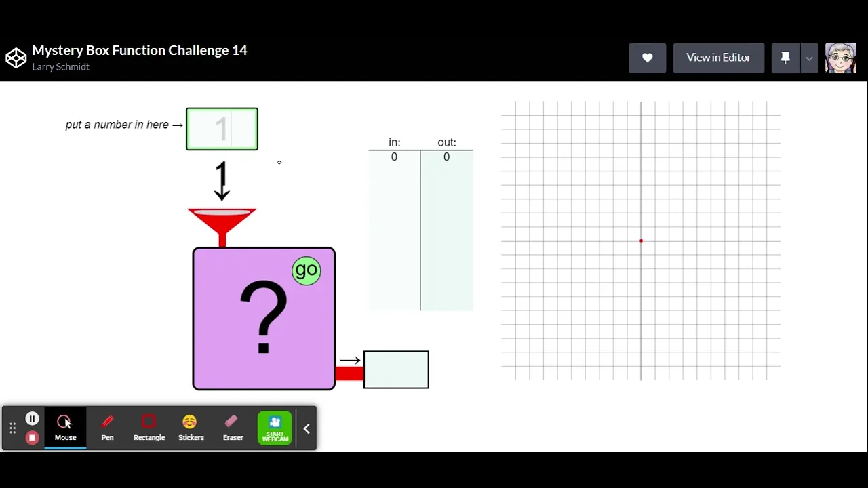Viewport: 868px width, 488px height.
Task: Grab the recorder toolbar drag handle
Action: 12,428
